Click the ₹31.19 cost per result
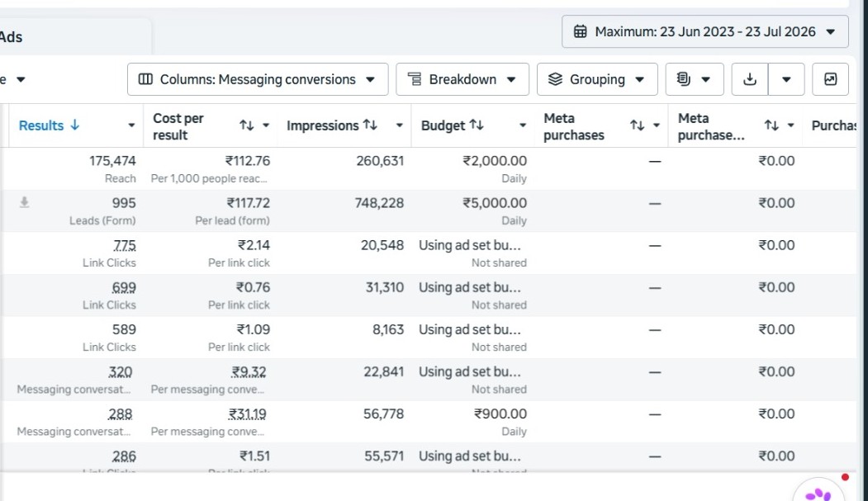The image size is (868, 501). pos(248,414)
